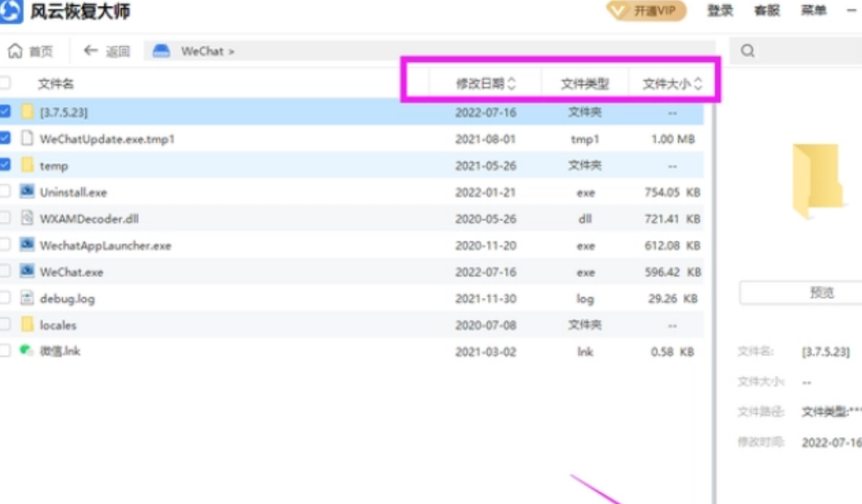Check the locales folder checkbox

coord(5,324)
